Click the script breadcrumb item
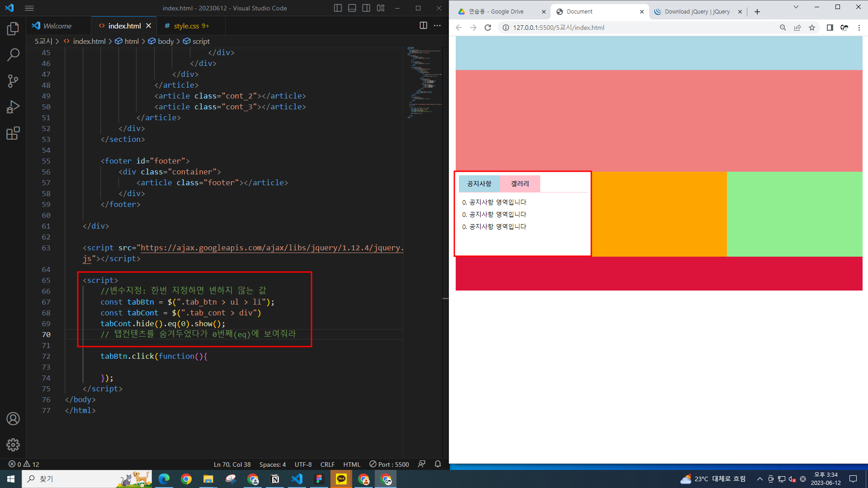The width and height of the screenshot is (868, 488). (197, 41)
